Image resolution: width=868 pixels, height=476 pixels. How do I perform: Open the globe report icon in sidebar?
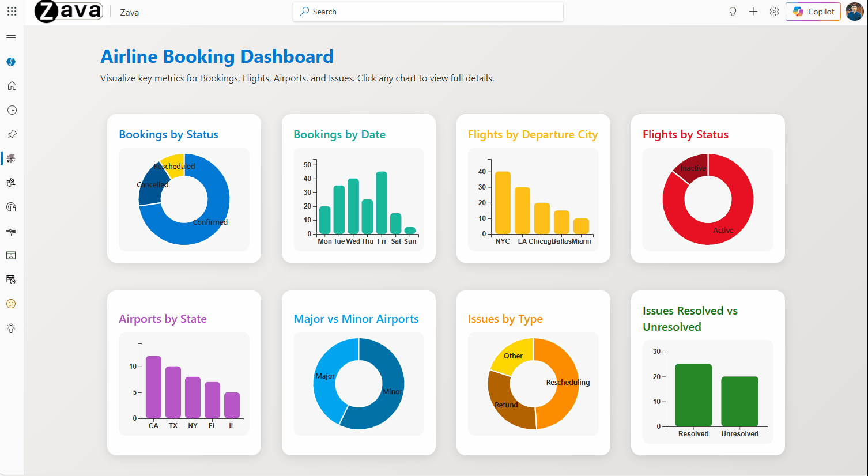point(11,207)
